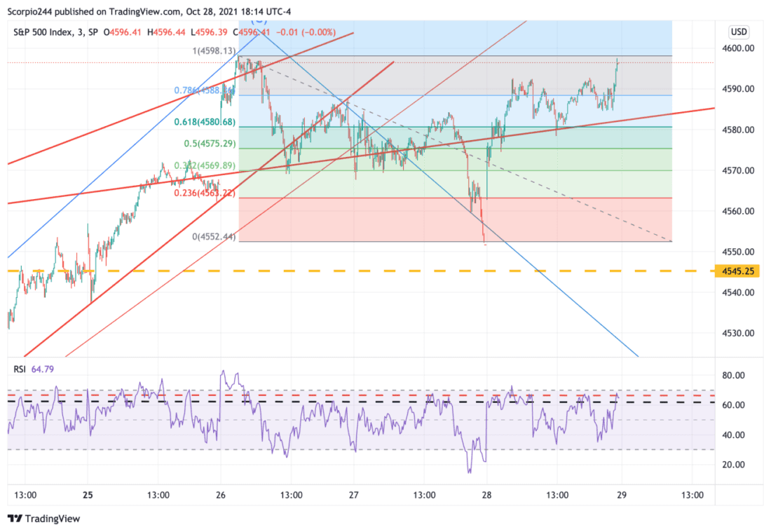This screenshot has height=532, width=771.
Task: Click the date label 25 on time axis
Action: [x=88, y=495]
